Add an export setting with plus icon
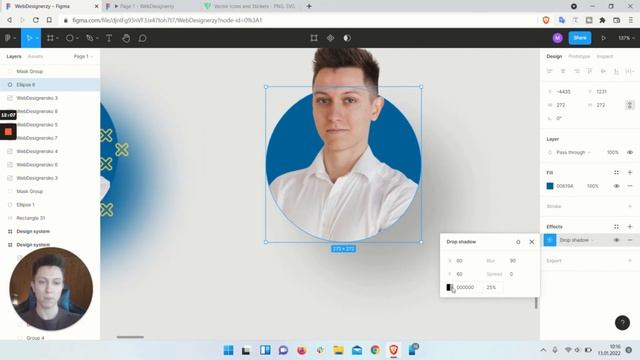 point(630,260)
